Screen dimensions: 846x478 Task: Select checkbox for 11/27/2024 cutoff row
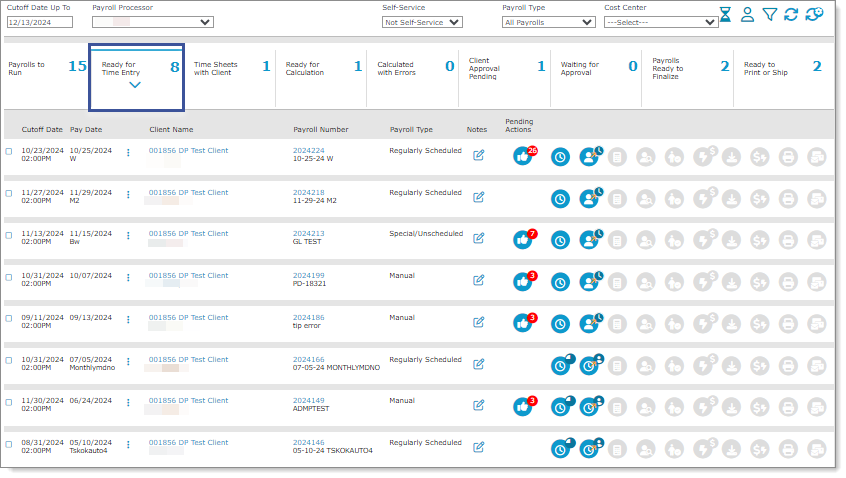point(9,193)
